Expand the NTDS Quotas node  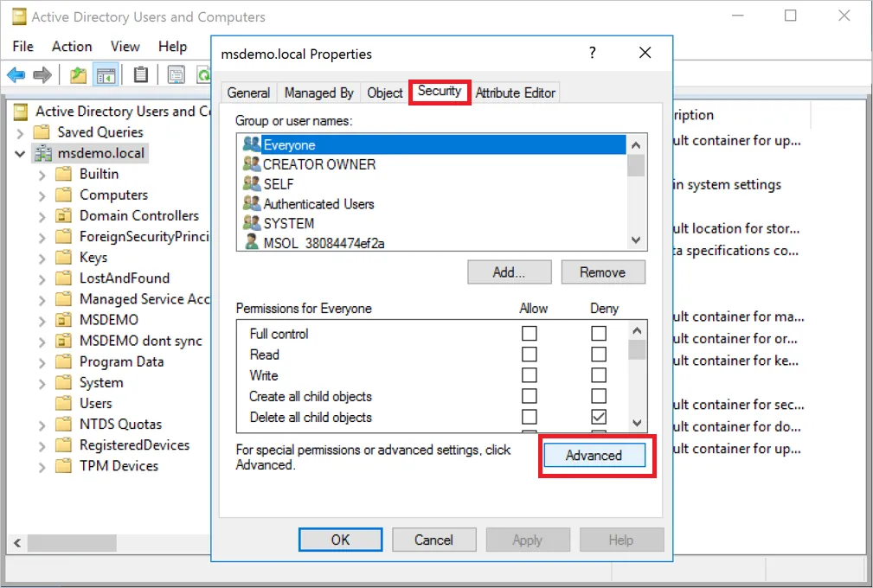point(42,425)
